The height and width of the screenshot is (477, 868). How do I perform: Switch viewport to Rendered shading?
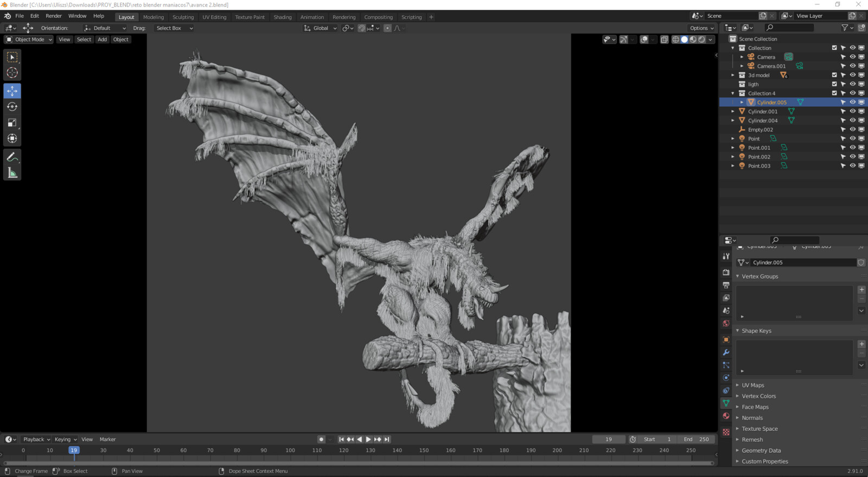pyautogui.click(x=701, y=40)
